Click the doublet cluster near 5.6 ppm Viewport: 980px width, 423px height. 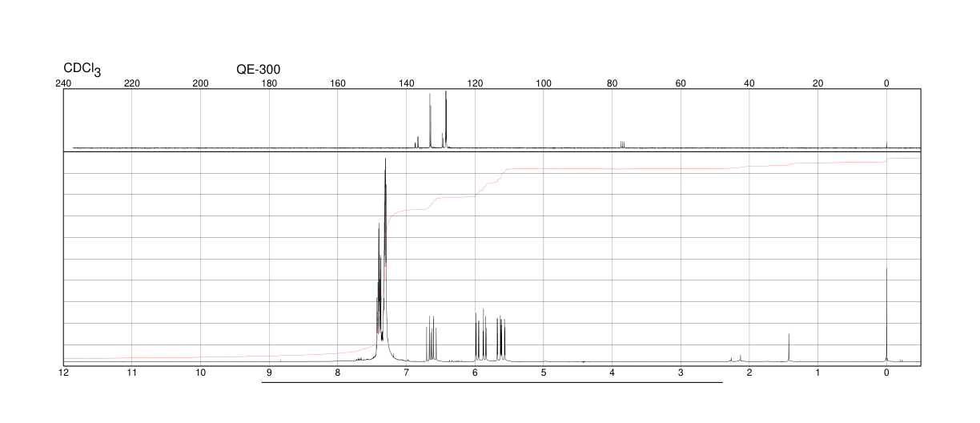coord(500,339)
